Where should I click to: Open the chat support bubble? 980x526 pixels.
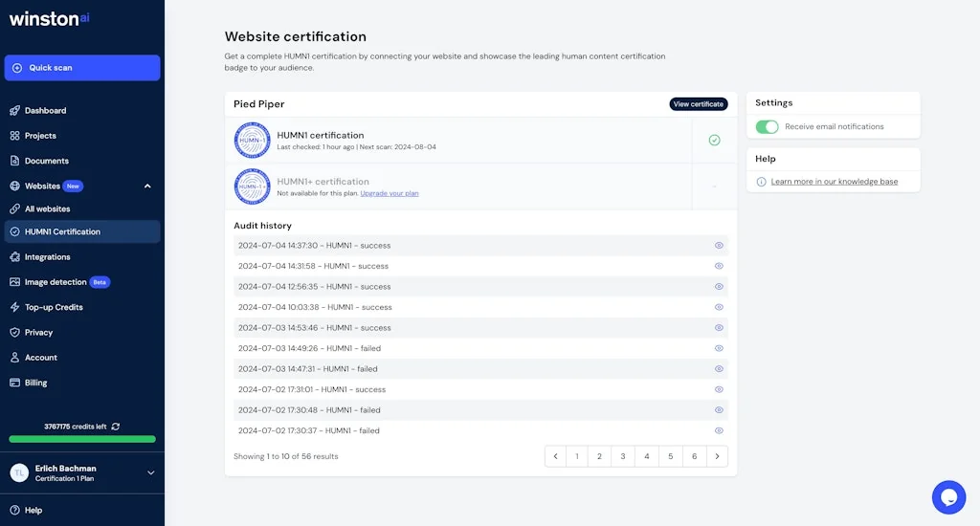(x=948, y=497)
